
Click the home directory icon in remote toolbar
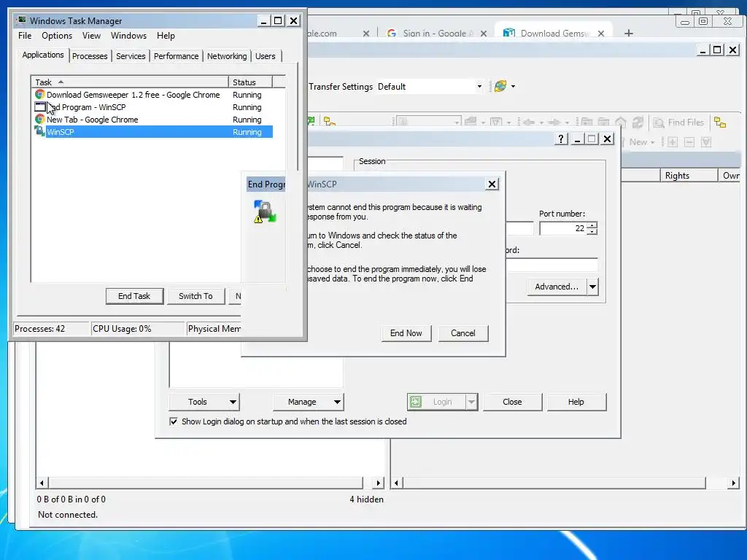tap(621, 122)
